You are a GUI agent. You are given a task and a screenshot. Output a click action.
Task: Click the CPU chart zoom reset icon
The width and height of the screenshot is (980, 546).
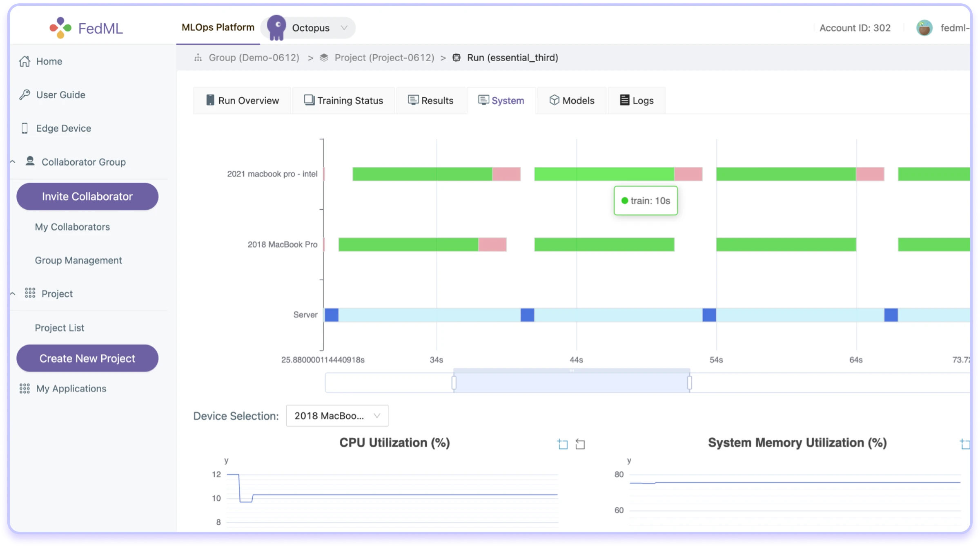580,444
